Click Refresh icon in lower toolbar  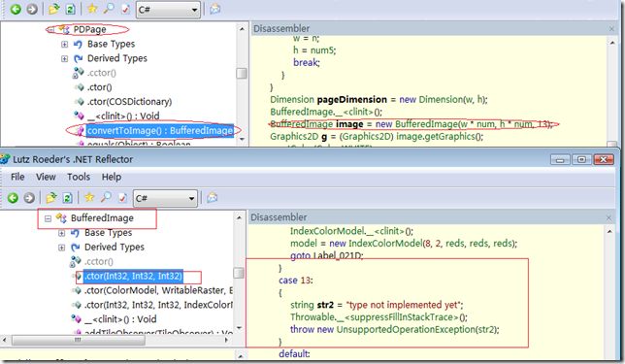[x=67, y=198]
